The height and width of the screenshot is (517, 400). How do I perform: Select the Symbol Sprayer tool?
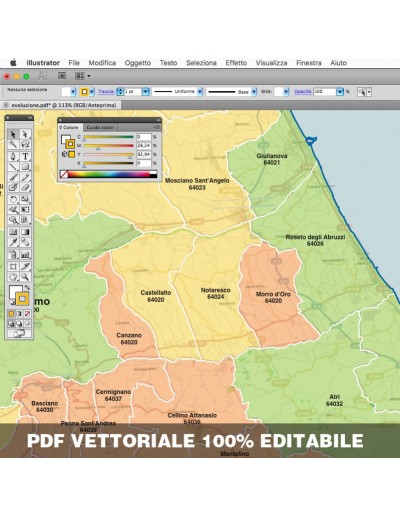tap(13, 255)
